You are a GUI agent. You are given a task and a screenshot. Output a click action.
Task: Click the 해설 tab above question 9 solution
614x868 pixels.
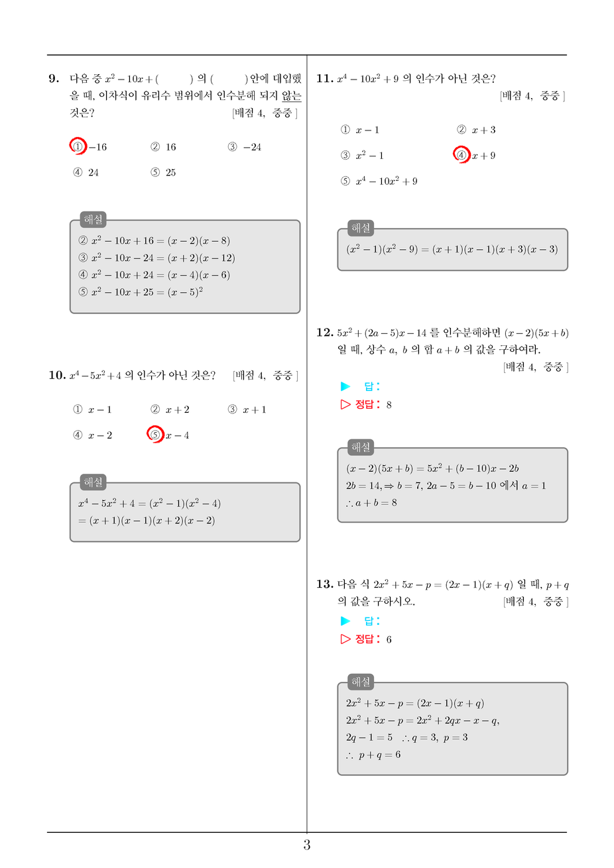coord(93,219)
